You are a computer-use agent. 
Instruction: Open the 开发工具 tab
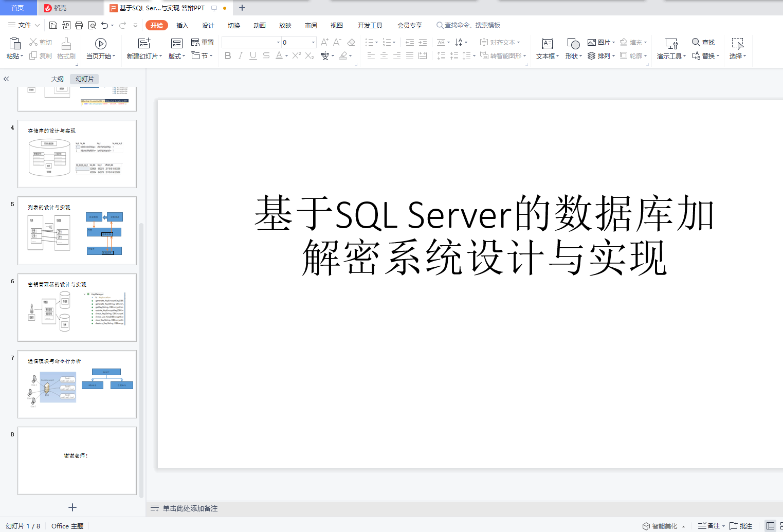370,25
